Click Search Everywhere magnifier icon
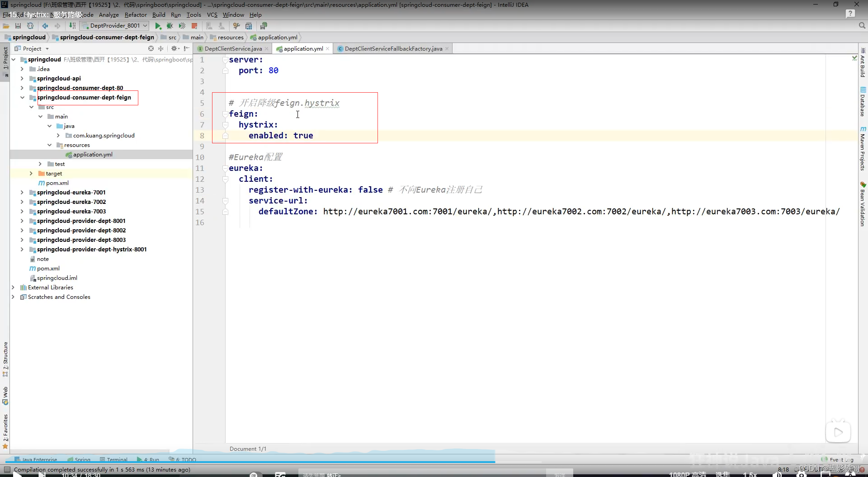The width and height of the screenshot is (868, 477). [862, 26]
